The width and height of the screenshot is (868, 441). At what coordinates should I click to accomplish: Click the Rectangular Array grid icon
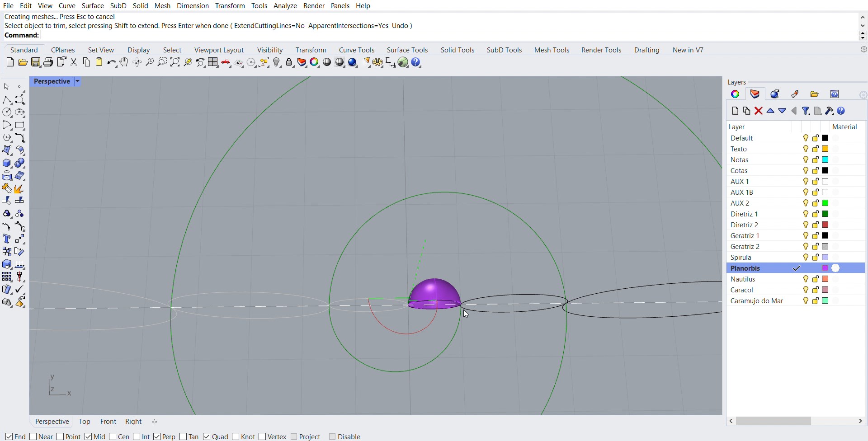coord(7,277)
